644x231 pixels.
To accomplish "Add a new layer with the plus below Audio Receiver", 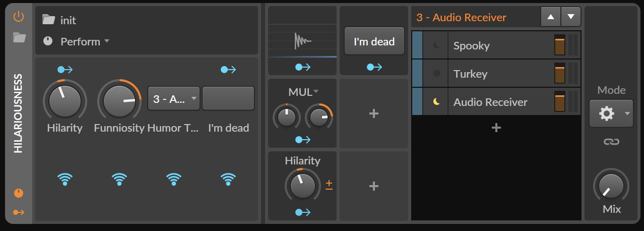I will coord(496,128).
